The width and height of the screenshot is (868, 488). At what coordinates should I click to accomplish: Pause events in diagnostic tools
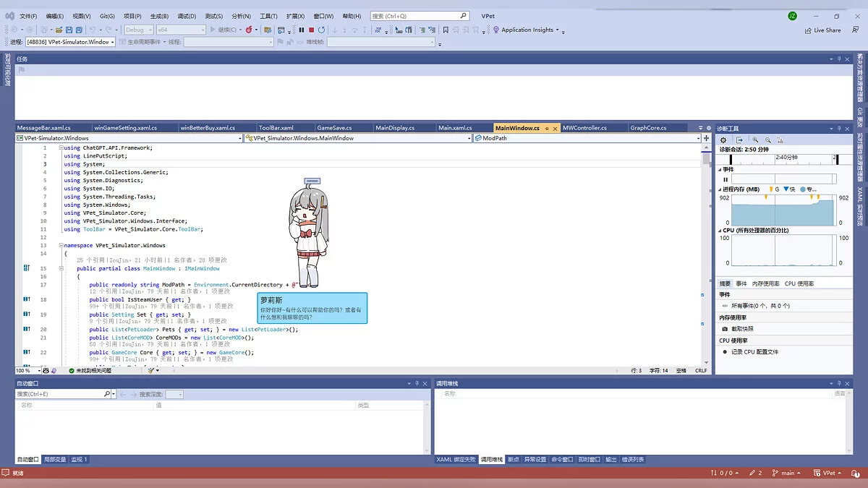725,179
